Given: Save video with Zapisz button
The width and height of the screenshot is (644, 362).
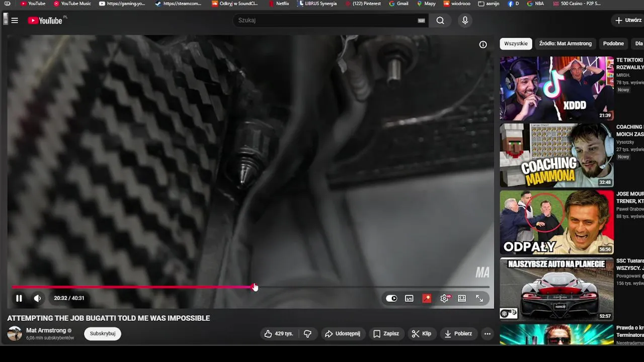Looking at the screenshot, I should tap(386, 333).
